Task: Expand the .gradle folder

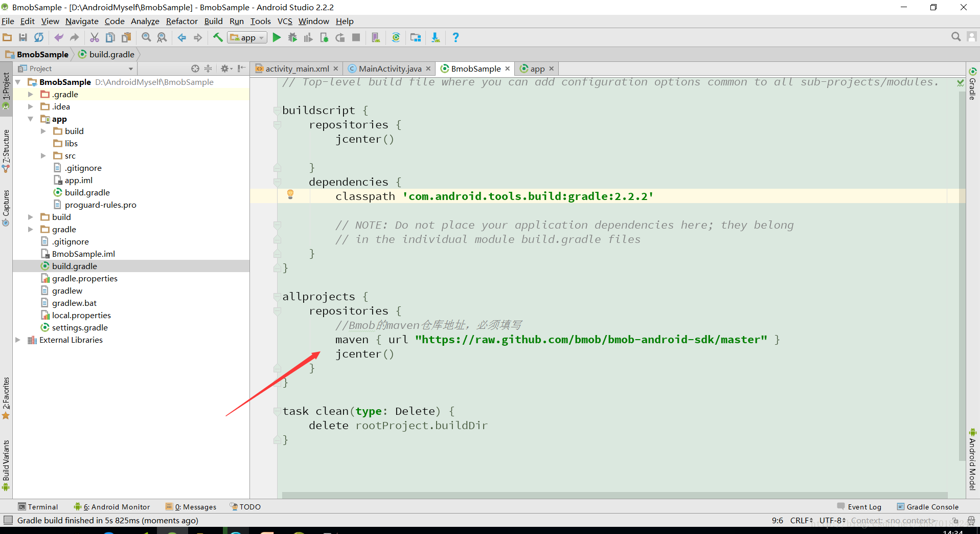Action: pos(30,94)
